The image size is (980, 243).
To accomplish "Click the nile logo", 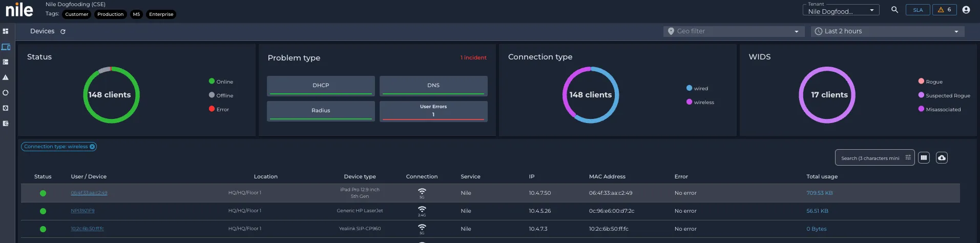I will [19, 10].
